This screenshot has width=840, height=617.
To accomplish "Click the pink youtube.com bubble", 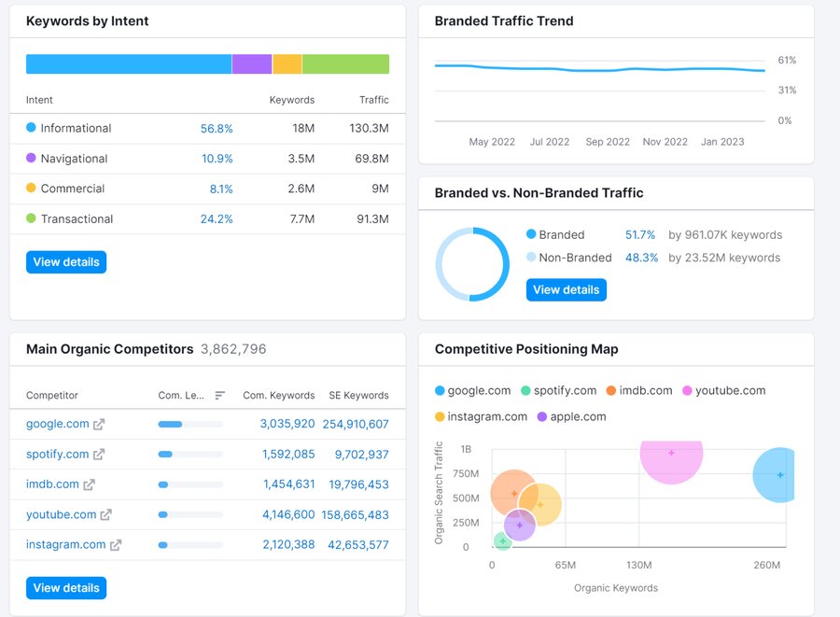I will coord(671,455).
